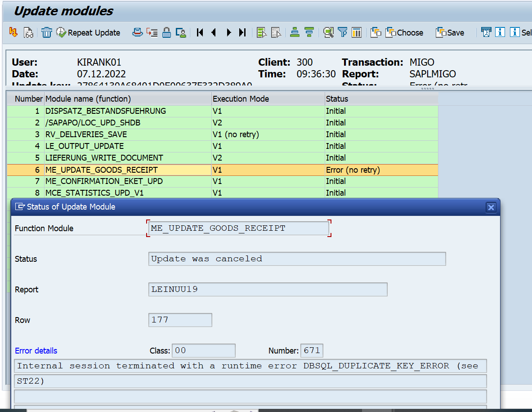The height and width of the screenshot is (412, 532).
Task: Click the trash can delete icon
Action: tap(47, 32)
